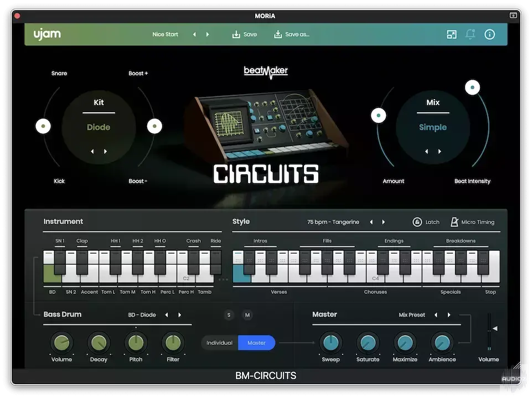This screenshot has width=532, height=398.
Task: Click the Save as... button
Action: (x=292, y=34)
